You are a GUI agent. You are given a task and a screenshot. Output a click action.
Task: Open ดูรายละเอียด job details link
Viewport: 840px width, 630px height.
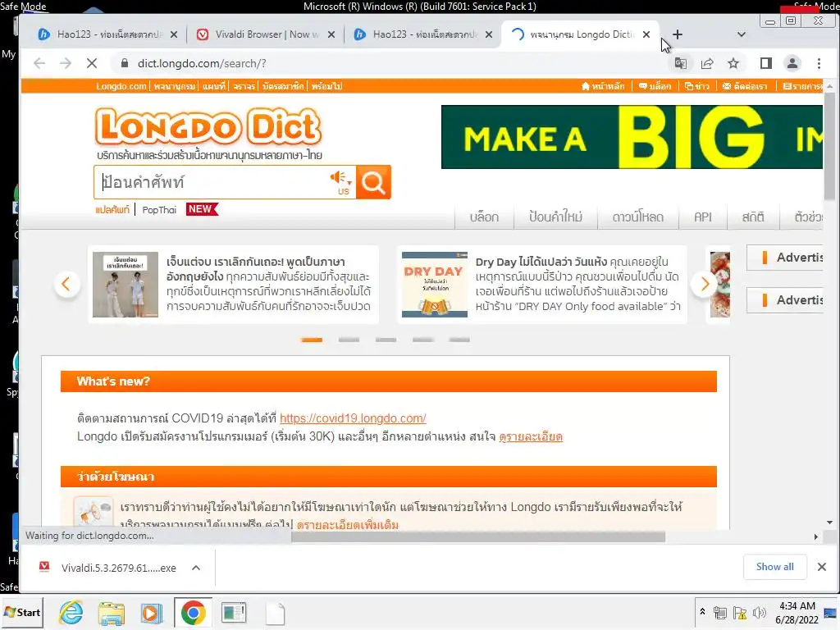[x=531, y=436]
